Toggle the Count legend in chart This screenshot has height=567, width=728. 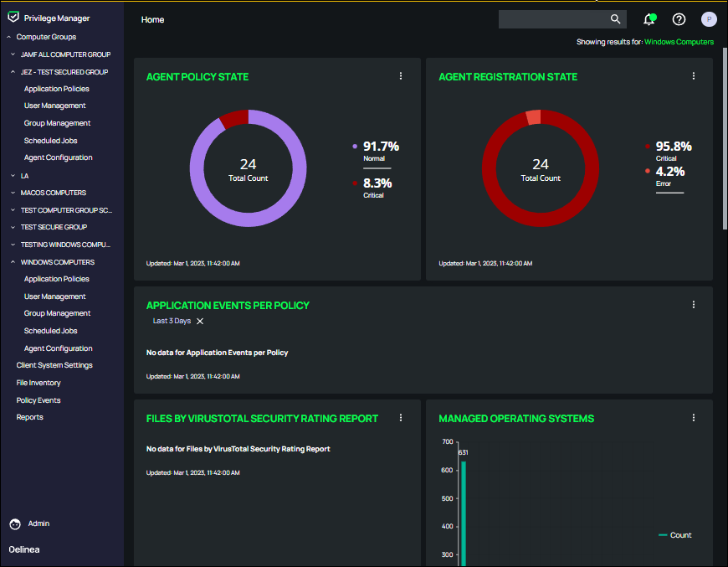(x=675, y=535)
